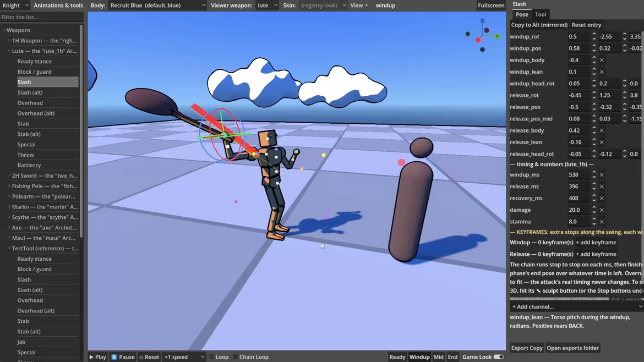
Task: Click the X next to recovery_ms
Action: pos(602,198)
